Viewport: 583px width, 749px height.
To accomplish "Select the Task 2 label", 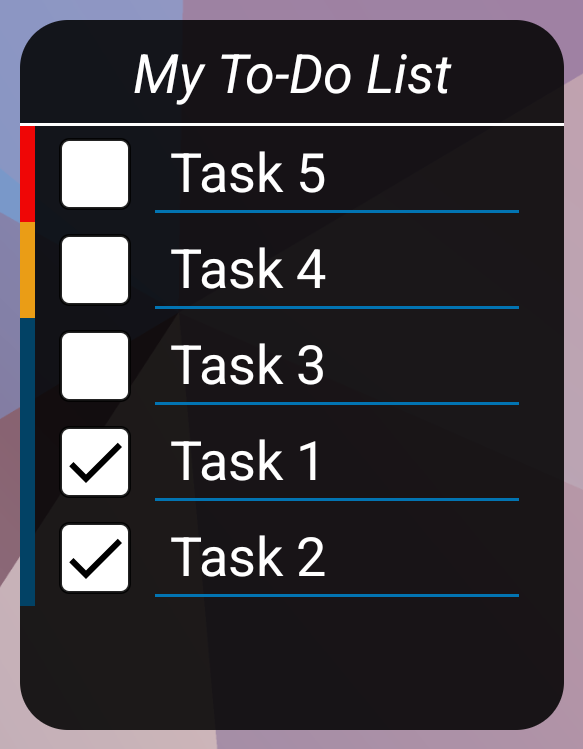I will point(248,557).
